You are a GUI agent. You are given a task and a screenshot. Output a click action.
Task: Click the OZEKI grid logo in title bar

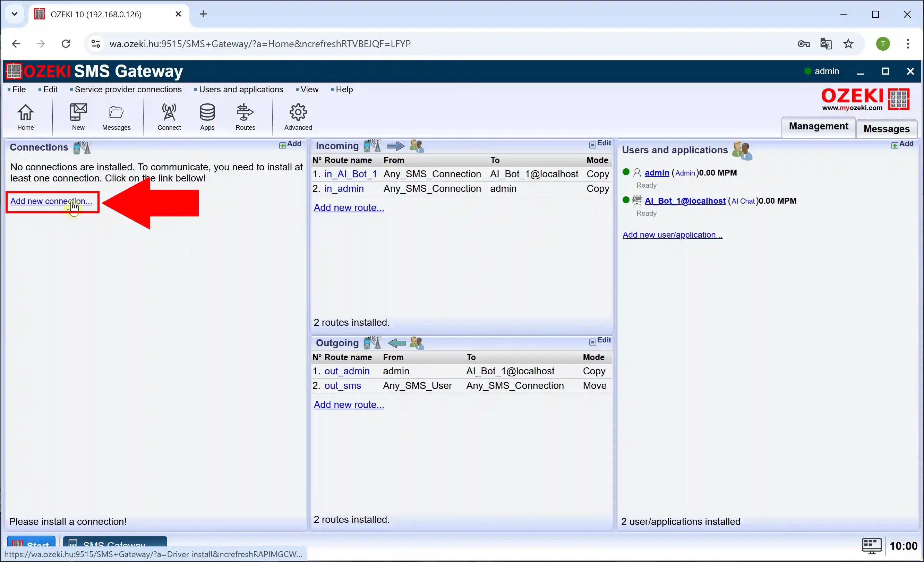14,71
